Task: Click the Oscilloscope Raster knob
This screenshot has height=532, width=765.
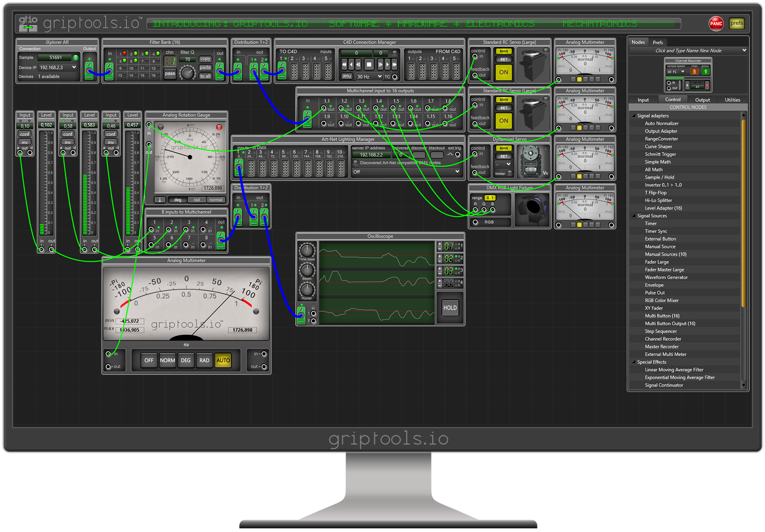Action: (x=307, y=289)
